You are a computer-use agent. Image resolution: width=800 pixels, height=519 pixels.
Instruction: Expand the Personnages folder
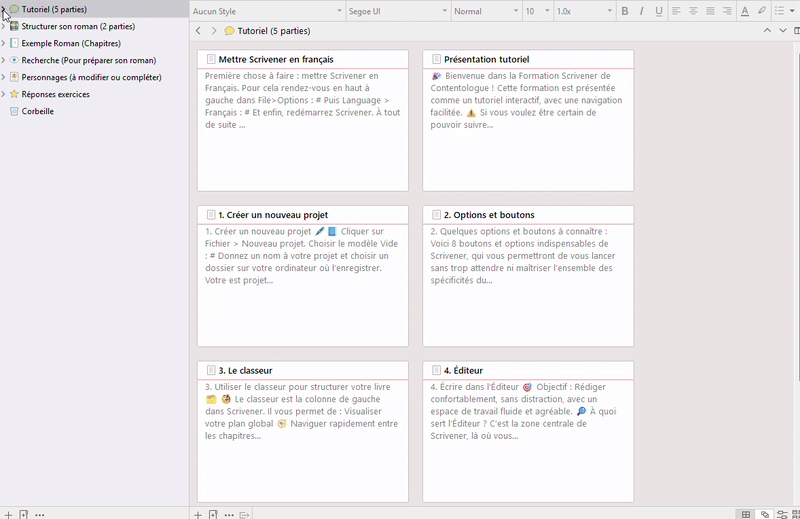[4, 77]
